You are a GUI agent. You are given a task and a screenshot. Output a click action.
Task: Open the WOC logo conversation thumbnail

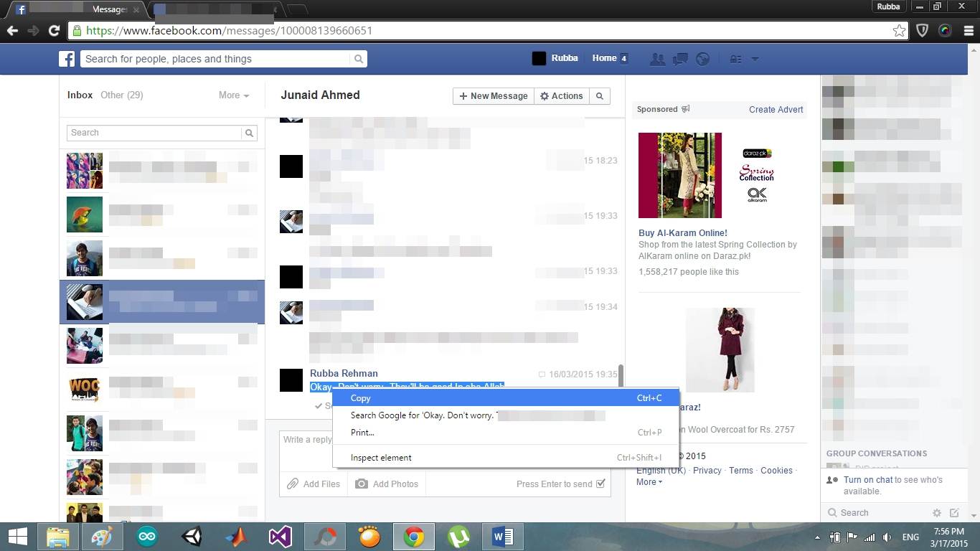point(85,390)
